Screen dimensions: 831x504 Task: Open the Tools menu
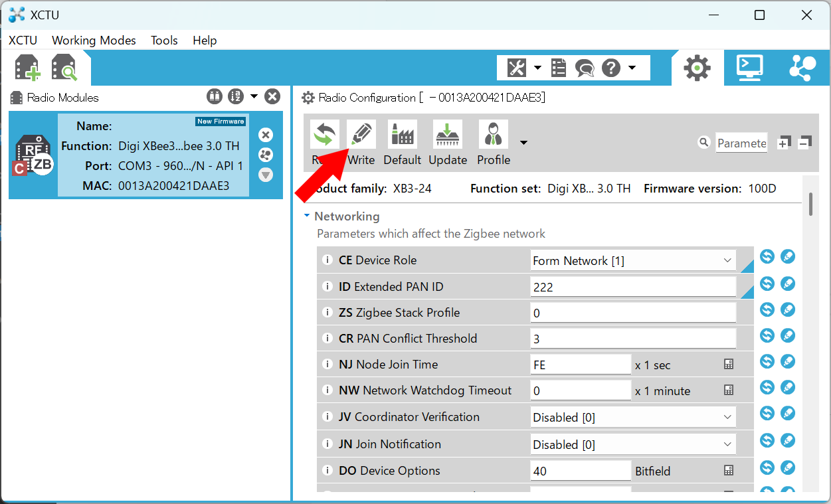164,40
